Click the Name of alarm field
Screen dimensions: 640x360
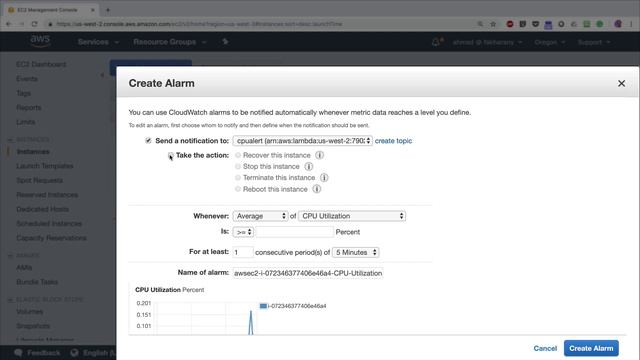coord(308,273)
